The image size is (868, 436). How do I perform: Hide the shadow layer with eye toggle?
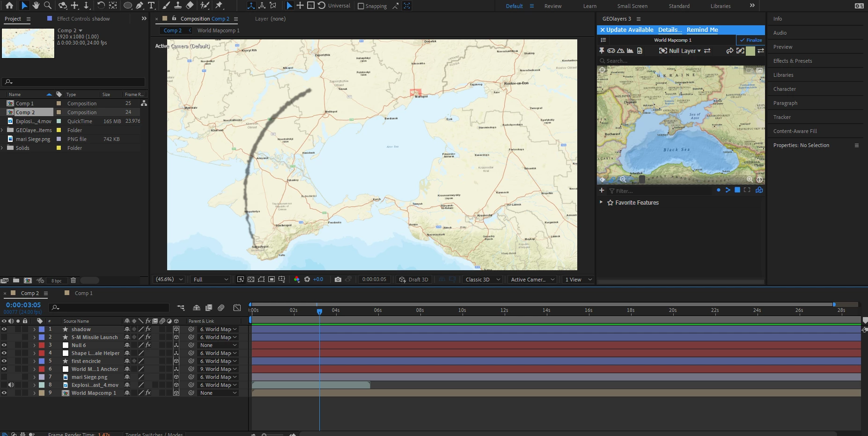4,329
